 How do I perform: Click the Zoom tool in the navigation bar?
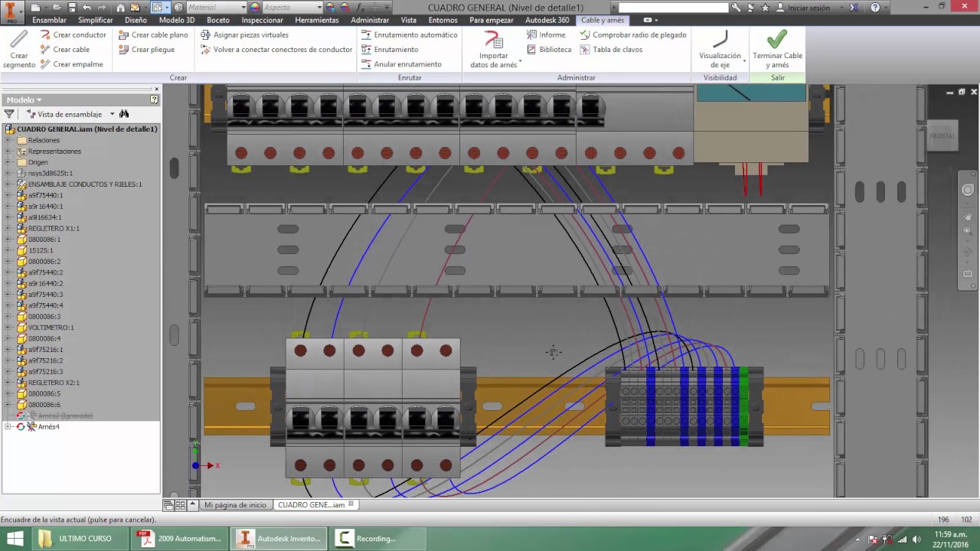pos(968,231)
